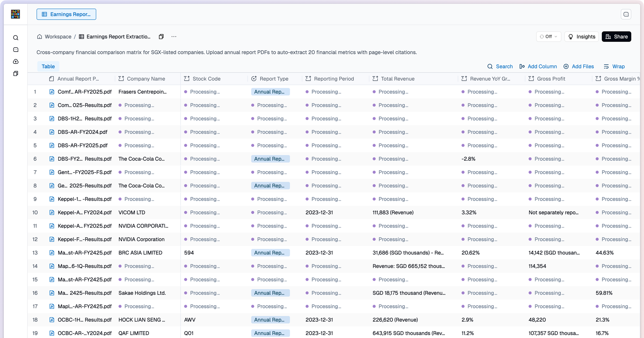
Task: Open the sidebar chat icon
Action: [x=16, y=50]
